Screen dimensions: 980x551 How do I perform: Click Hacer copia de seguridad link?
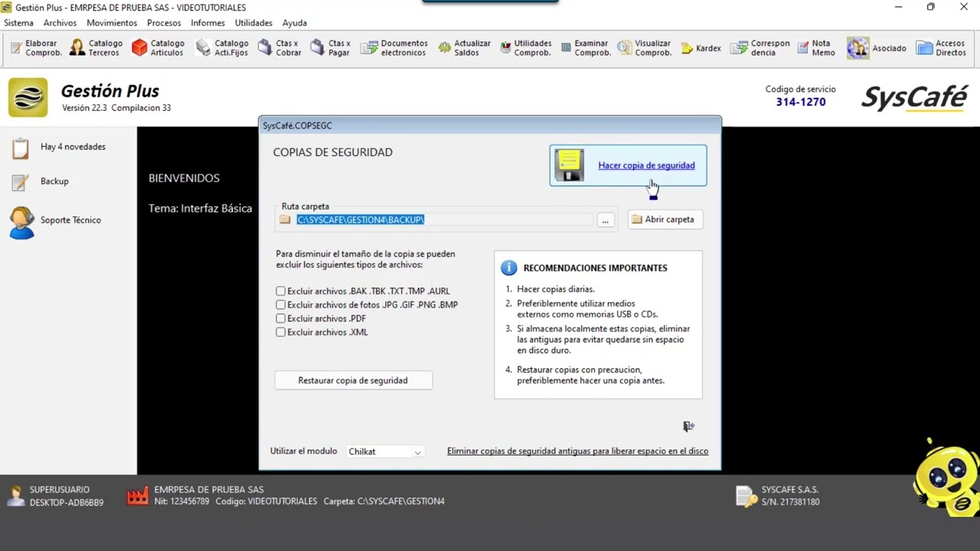646,165
